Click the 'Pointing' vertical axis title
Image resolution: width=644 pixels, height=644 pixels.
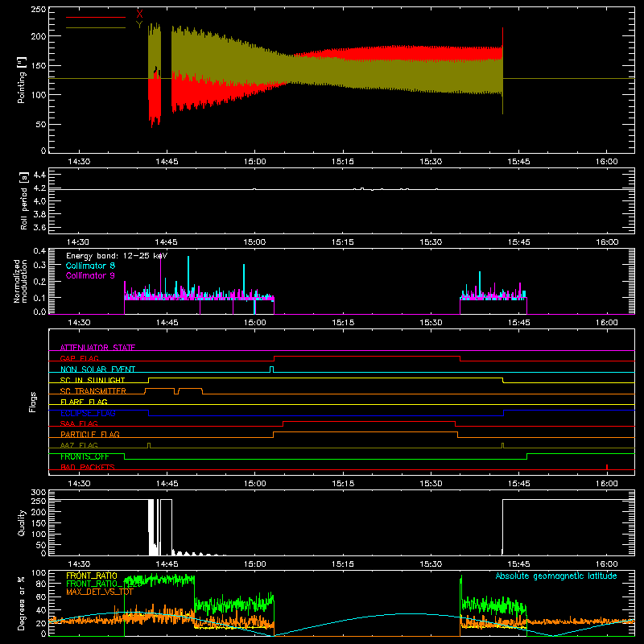(22, 80)
